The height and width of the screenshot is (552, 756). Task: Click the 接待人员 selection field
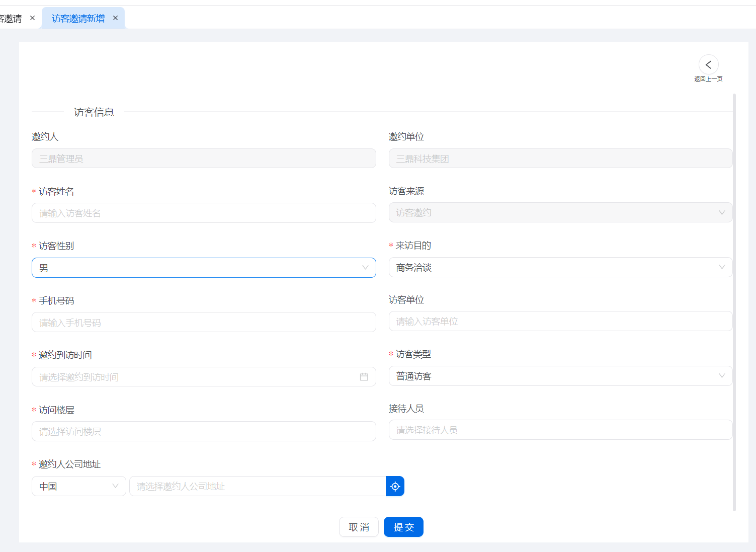pyautogui.click(x=560, y=430)
